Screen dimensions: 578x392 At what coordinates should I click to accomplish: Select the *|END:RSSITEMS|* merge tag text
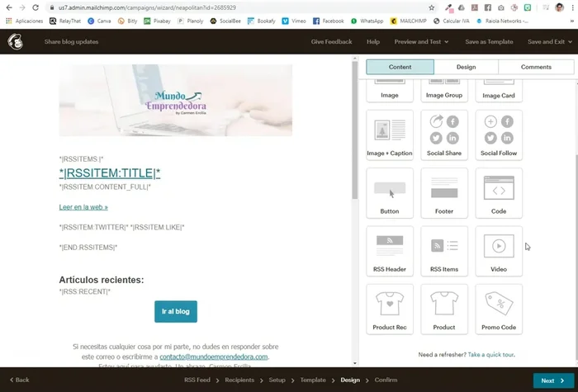[x=88, y=248]
